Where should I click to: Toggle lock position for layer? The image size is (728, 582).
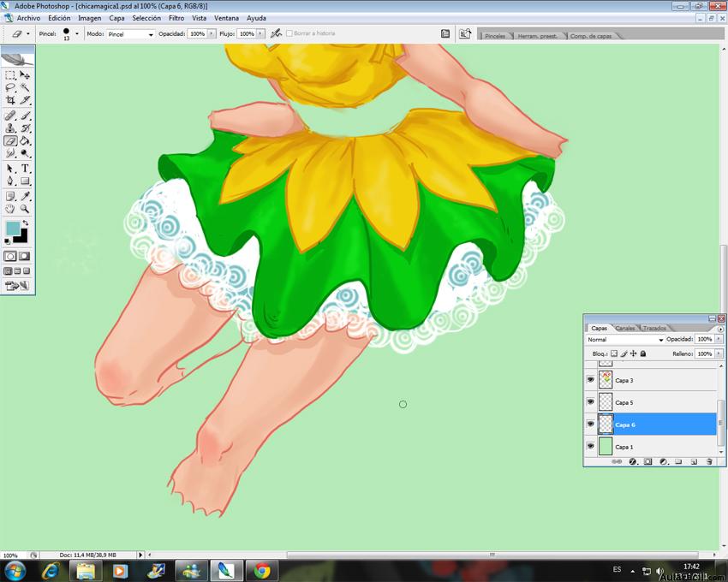(633, 353)
